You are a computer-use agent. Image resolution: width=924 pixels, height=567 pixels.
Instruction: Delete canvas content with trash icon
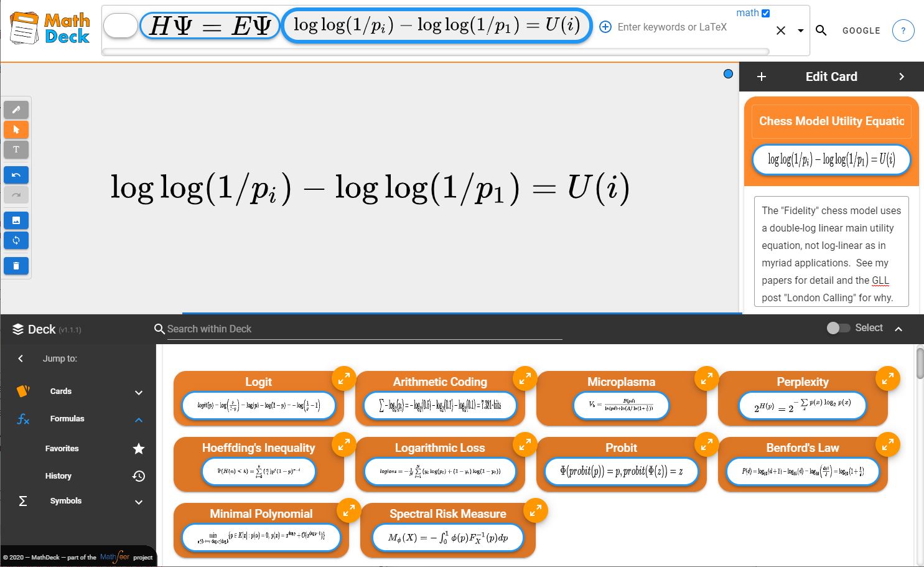pyautogui.click(x=16, y=266)
